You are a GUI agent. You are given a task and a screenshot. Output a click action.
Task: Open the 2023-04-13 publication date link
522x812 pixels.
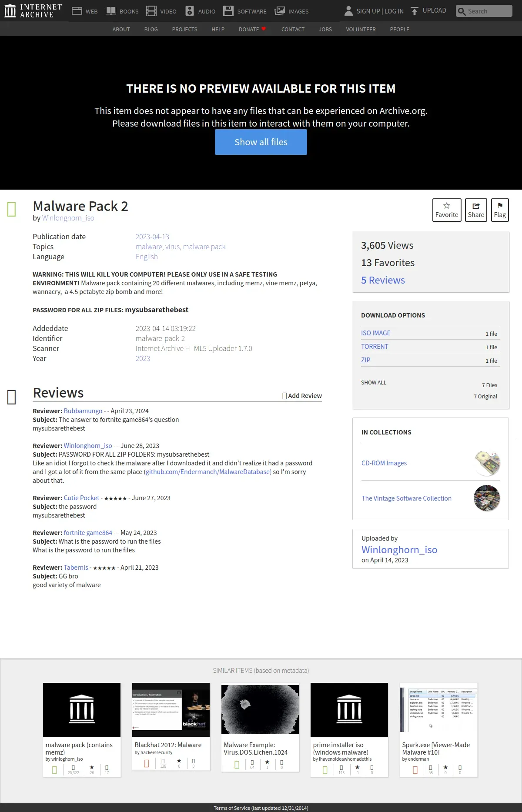(x=152, y=237)
